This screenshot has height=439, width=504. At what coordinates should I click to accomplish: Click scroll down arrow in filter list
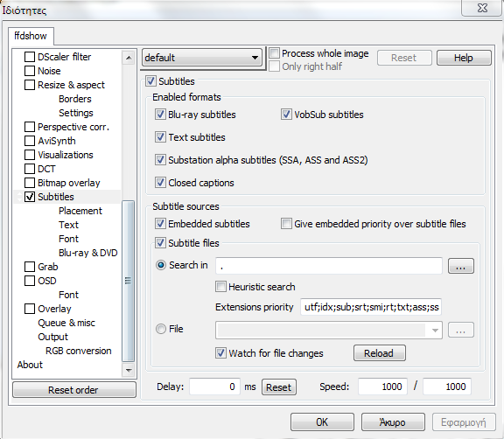[x=129, y=370]
